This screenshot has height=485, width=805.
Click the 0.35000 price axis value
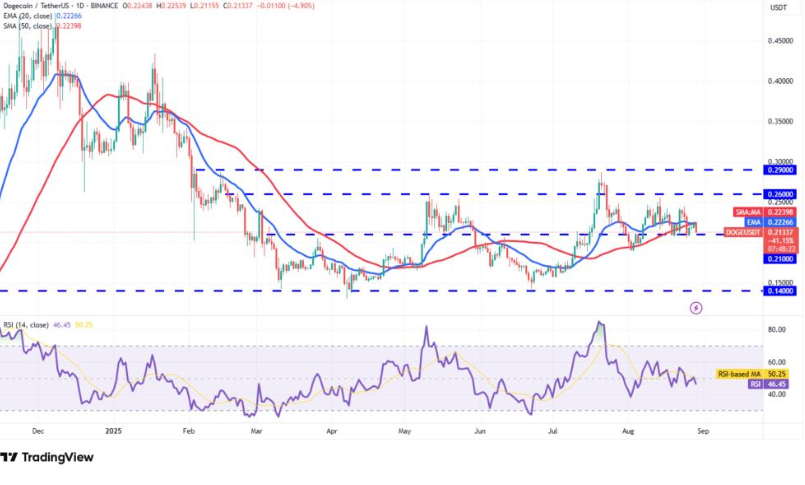(780, 122)
